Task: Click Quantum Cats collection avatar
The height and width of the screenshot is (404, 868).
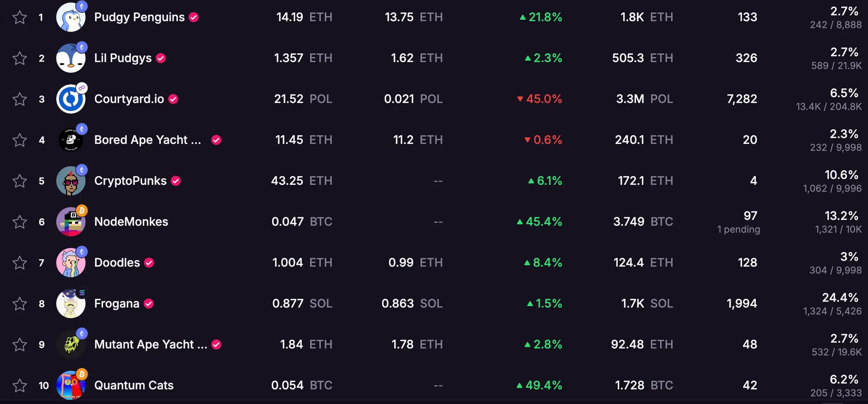Action: (x=71, y=385)
